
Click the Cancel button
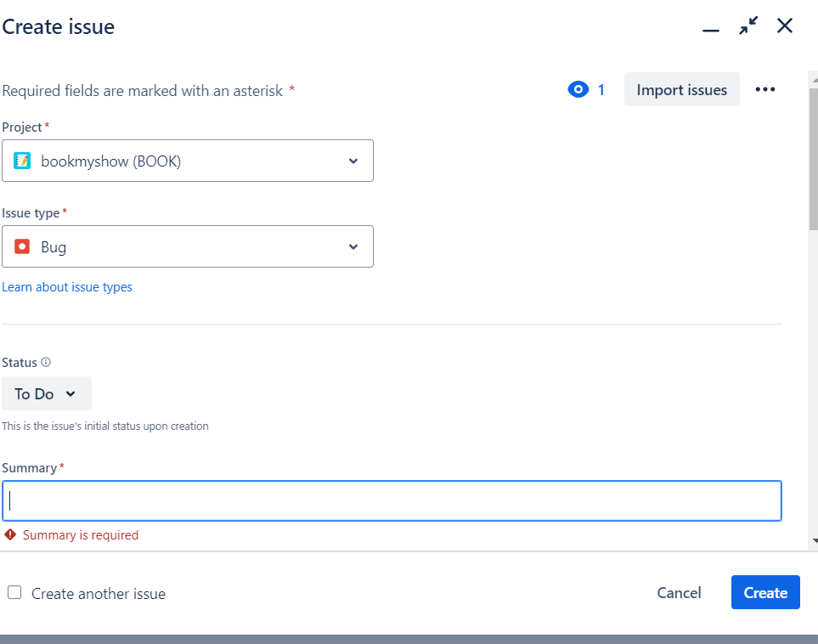click(x=679, y=593)
